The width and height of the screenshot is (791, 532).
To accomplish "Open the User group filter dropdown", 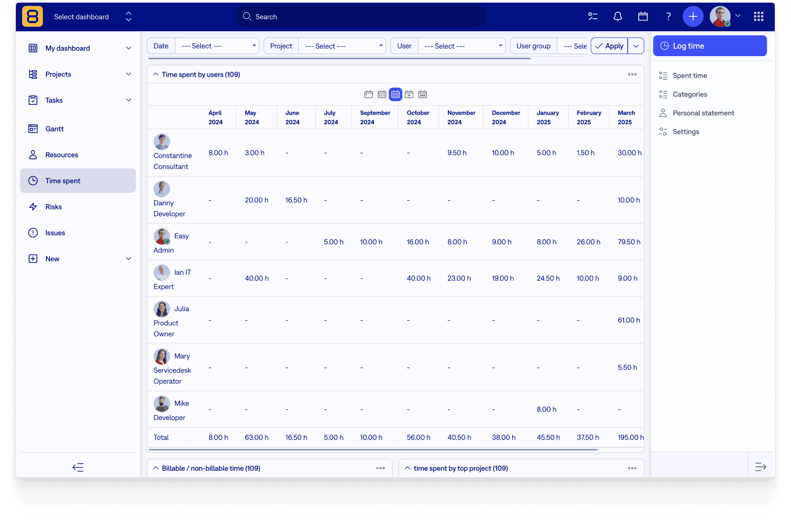I will pyautogui.click(x=572, y=46).
